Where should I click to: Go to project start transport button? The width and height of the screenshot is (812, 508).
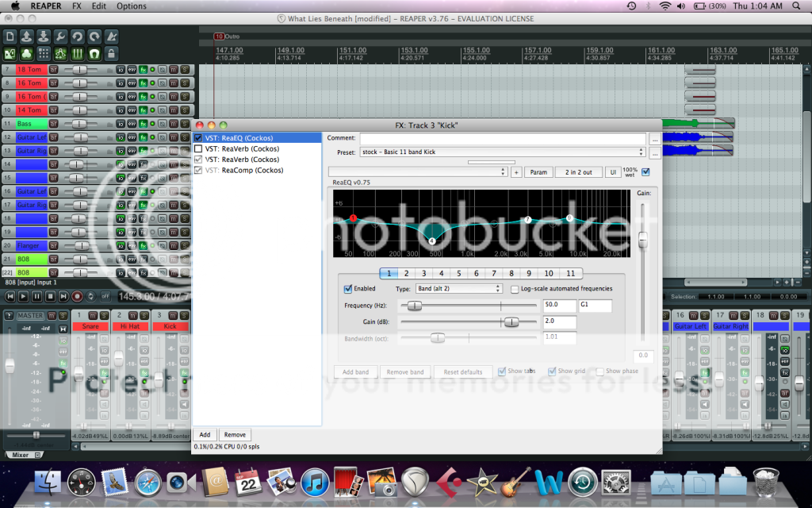click(10, 297)
